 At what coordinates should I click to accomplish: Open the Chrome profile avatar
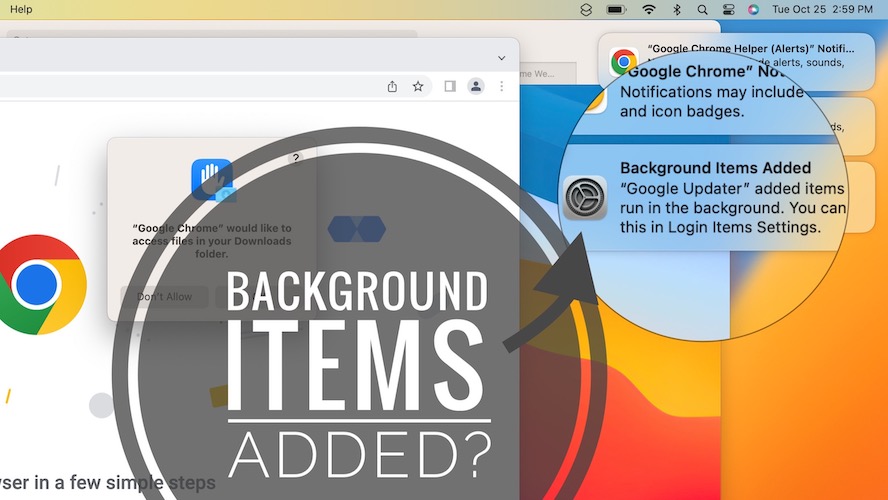point(476,87)
